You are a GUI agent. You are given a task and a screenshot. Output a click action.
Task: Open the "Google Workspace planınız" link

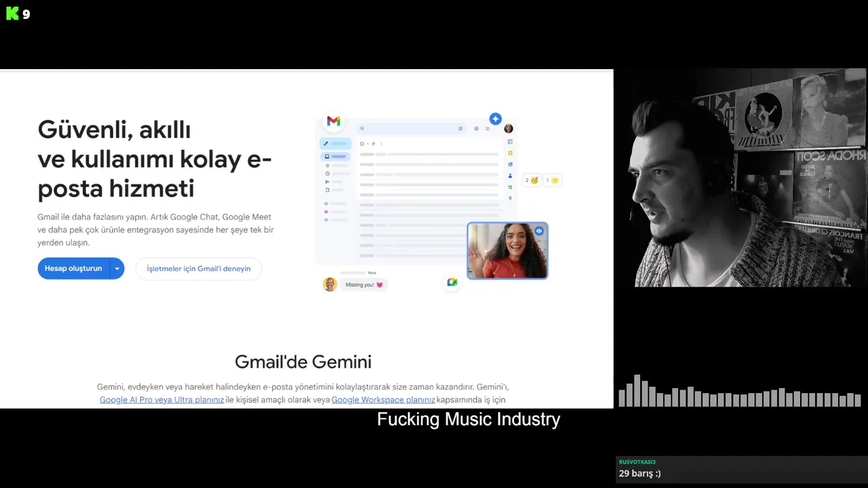click(383, 400)
